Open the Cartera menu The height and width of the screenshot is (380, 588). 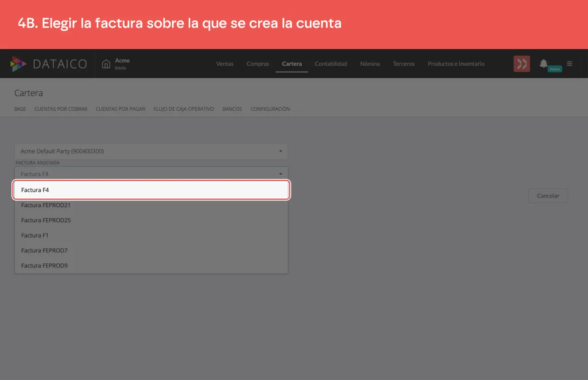292,64
